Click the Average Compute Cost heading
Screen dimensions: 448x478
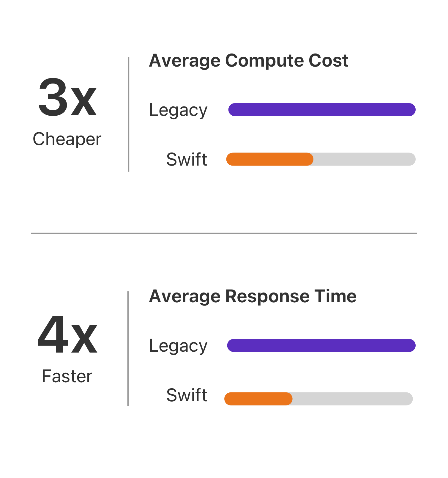pos(248,61)
